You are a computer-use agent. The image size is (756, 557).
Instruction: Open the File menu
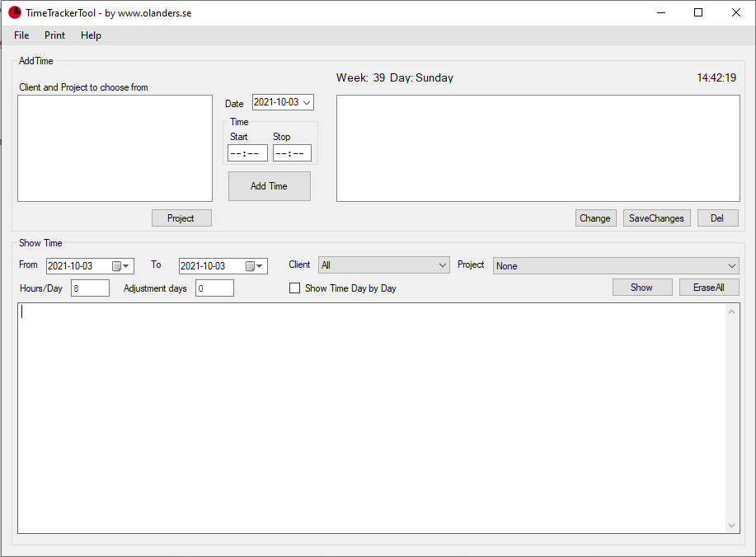(x=21, y=35)
